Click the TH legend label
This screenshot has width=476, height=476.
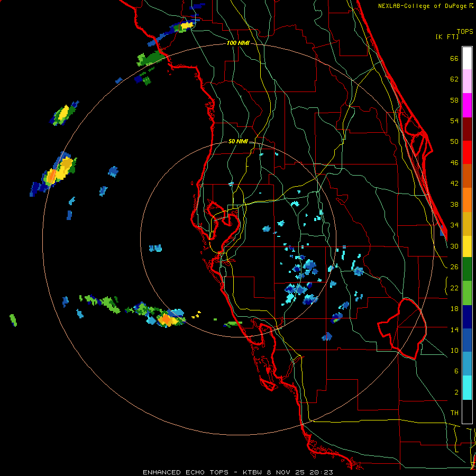click(x=454, y=413)
